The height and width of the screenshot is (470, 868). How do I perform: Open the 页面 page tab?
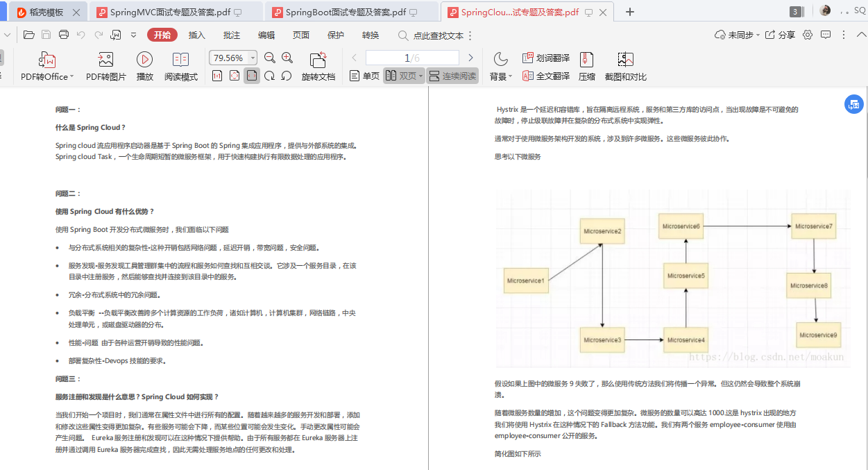(301, 35)
